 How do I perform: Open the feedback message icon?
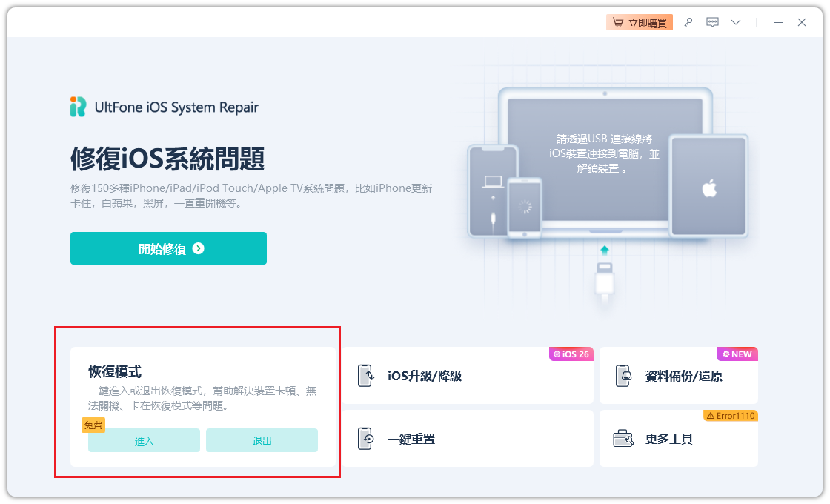pyautogui.click(x=712, y=22)
